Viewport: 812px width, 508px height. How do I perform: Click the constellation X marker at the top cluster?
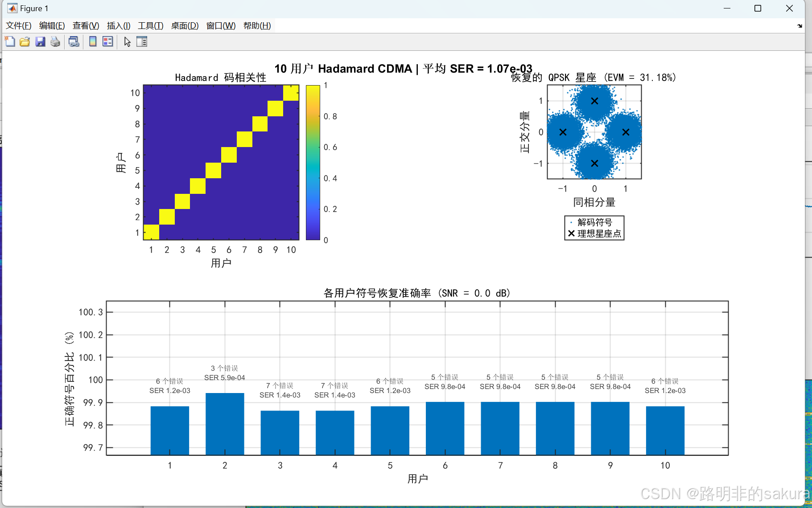594,101
